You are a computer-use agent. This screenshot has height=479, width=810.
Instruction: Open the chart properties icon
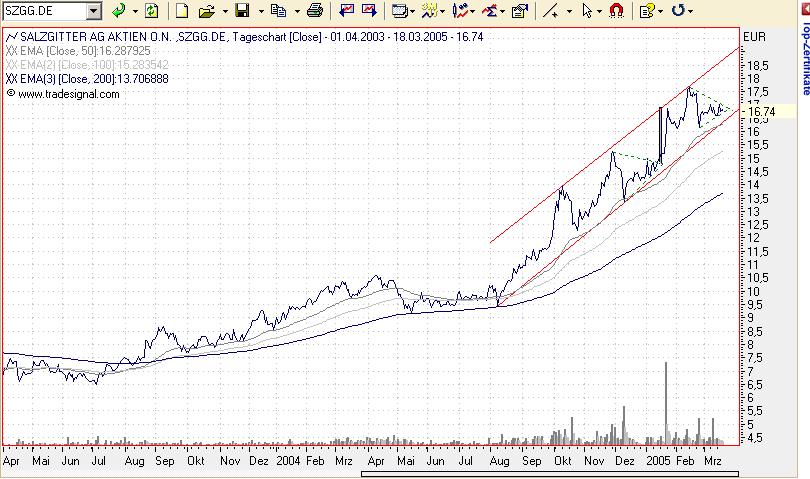click(x=520, y=10)
